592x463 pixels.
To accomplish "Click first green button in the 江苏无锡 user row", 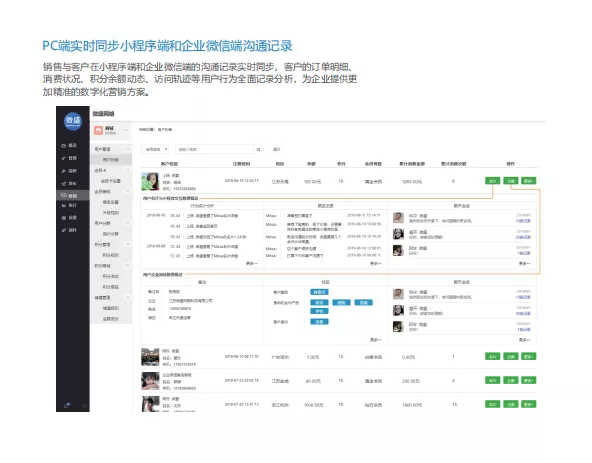I will (x=492, y=181).
